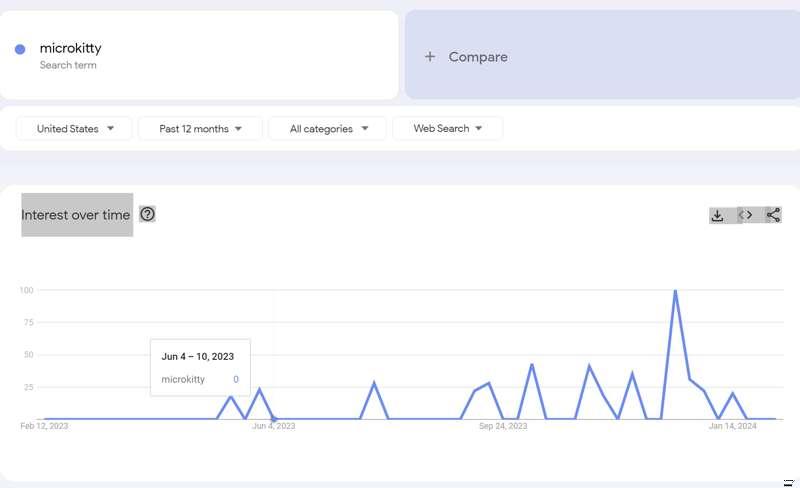Click the Jan 14, 2024 axis label
800x488 pixels.
pyautogui.click(x=733, y=426)
